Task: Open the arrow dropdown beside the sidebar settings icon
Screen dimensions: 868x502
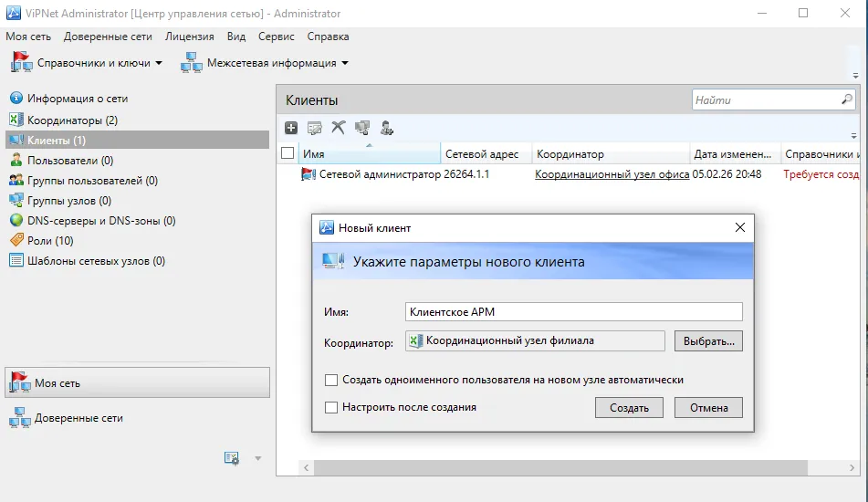Action: [x=258, y=458]
